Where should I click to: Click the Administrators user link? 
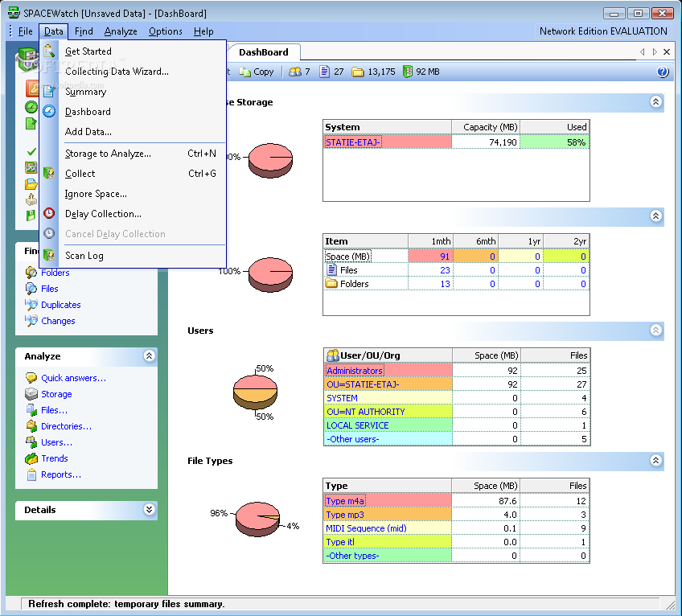pyautogui.click(x=355, y=371)
